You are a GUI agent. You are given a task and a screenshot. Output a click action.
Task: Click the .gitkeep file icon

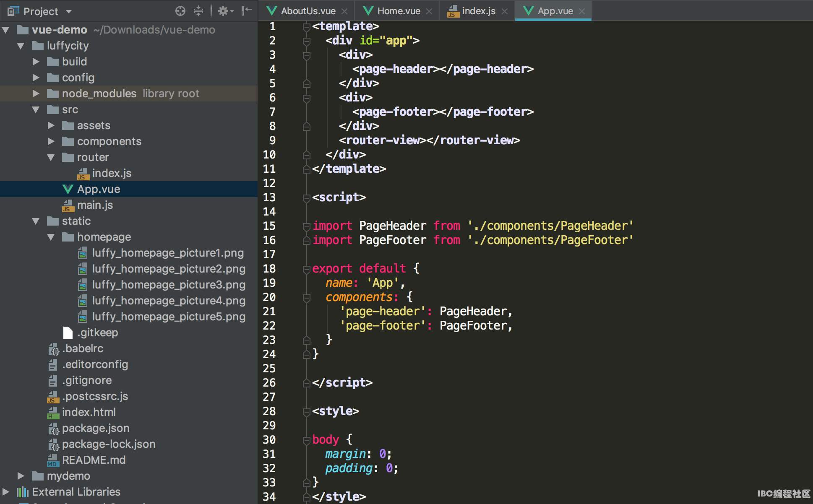click(x=68, y=333)
